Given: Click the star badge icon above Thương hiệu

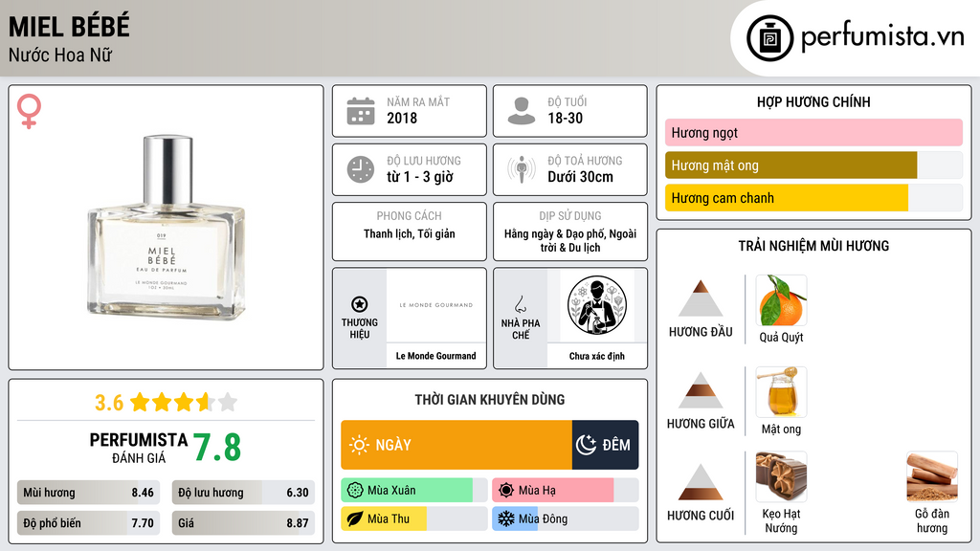Looking at the screenshot, I should tap(360, 304).
